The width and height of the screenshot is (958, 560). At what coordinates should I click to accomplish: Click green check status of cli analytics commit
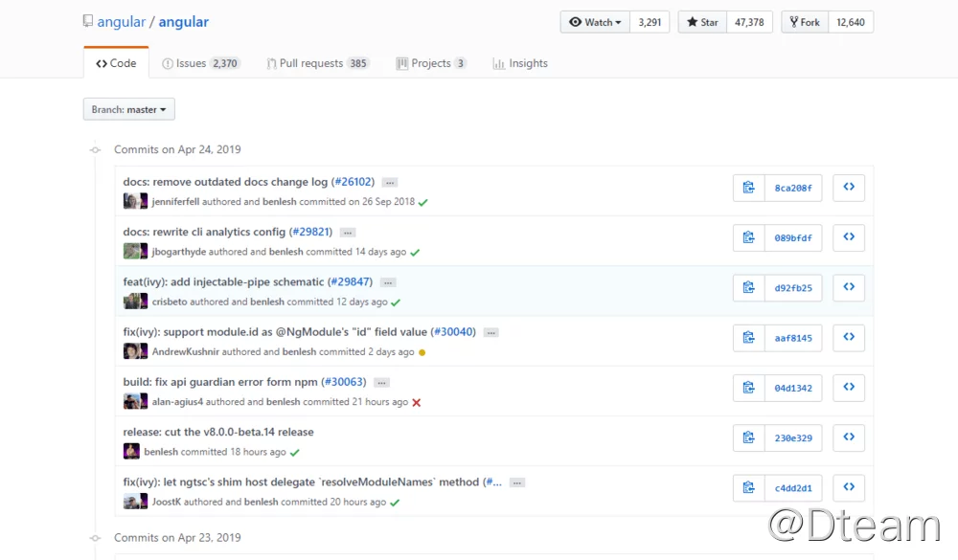coord(415,252)
